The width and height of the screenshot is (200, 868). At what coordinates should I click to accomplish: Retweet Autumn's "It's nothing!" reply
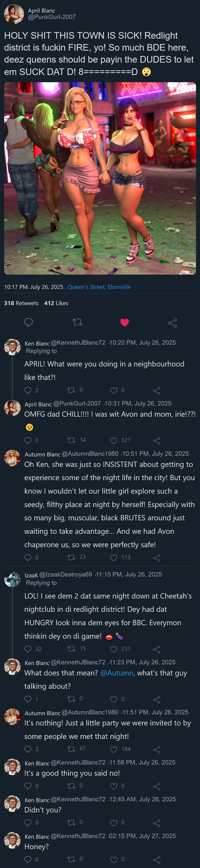click(x=71, y=749)
